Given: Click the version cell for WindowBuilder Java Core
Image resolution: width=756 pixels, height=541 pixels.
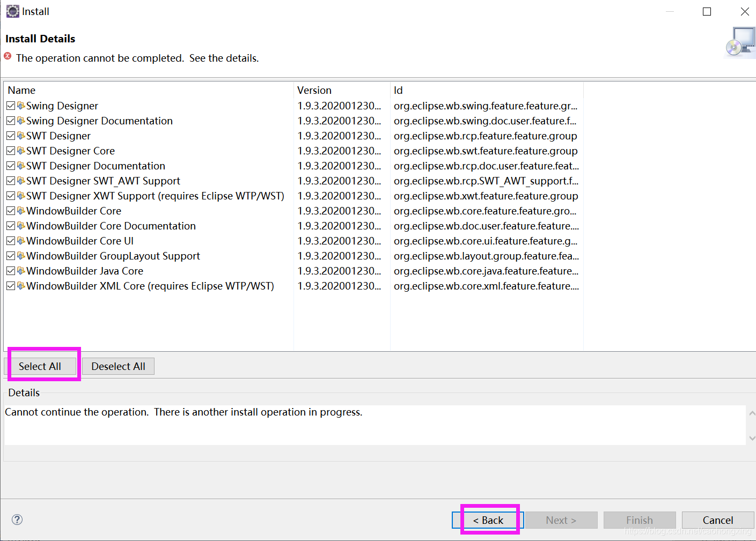Looking at the screenshot, I should click(339, 271).
